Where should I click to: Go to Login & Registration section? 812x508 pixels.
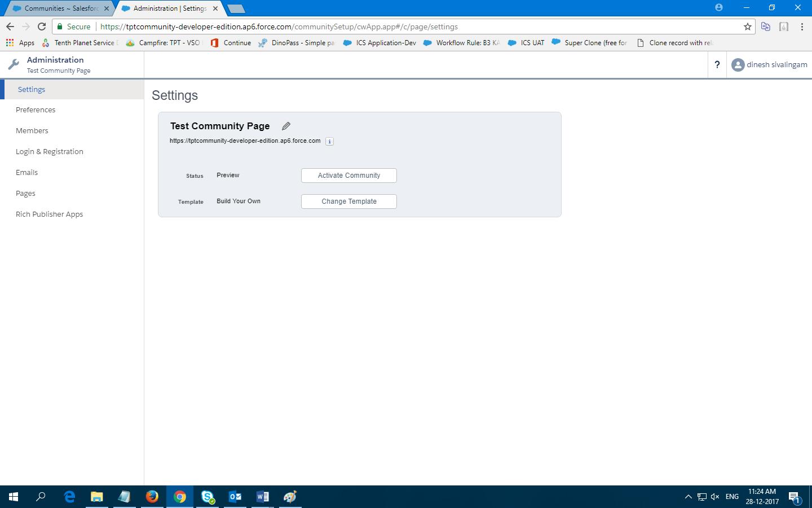[x=50, y=151]
